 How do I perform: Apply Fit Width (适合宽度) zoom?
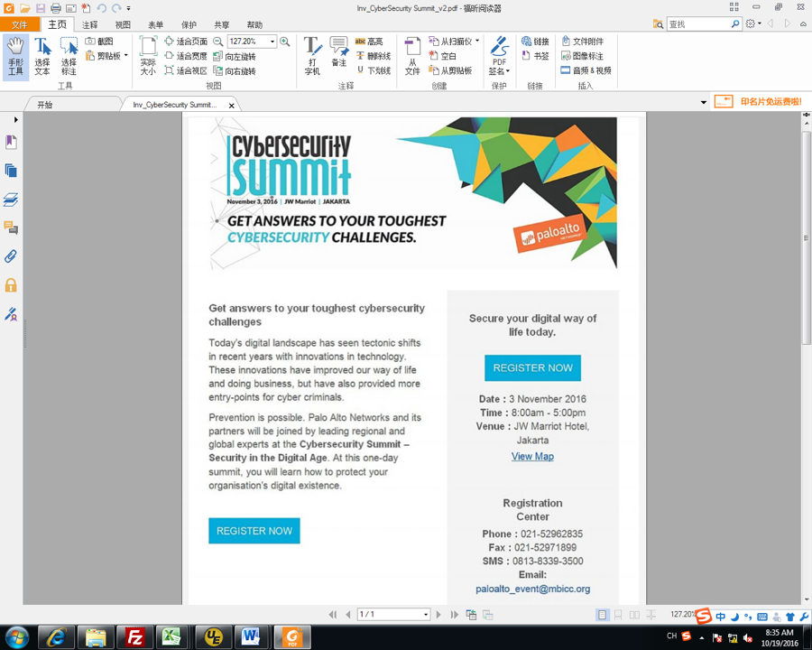point(186,55)
